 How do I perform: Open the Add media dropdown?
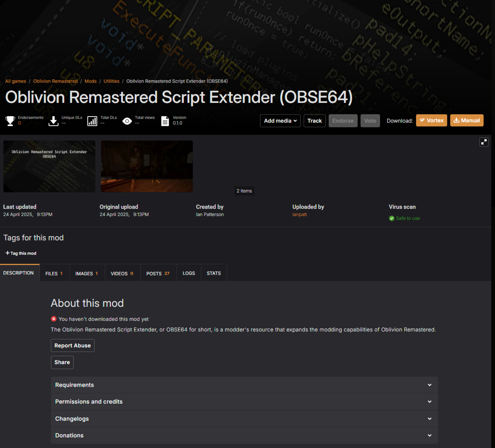(280, 121)
